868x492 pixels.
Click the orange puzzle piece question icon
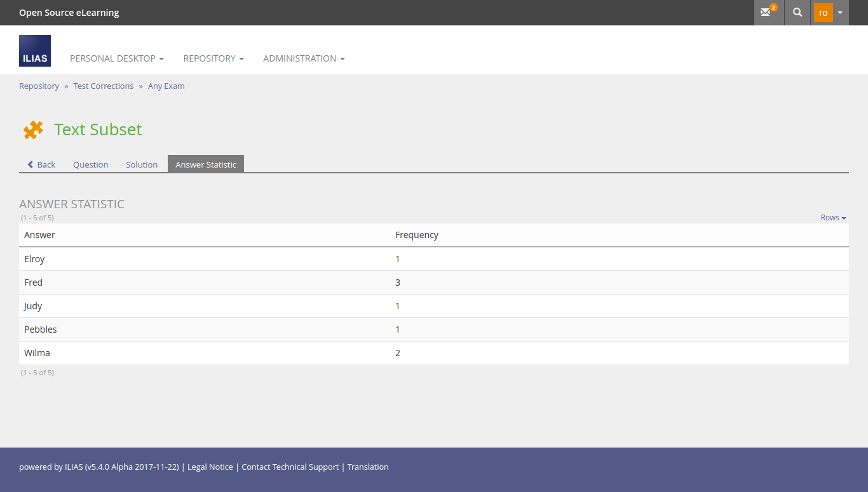[x=33, y=130]
